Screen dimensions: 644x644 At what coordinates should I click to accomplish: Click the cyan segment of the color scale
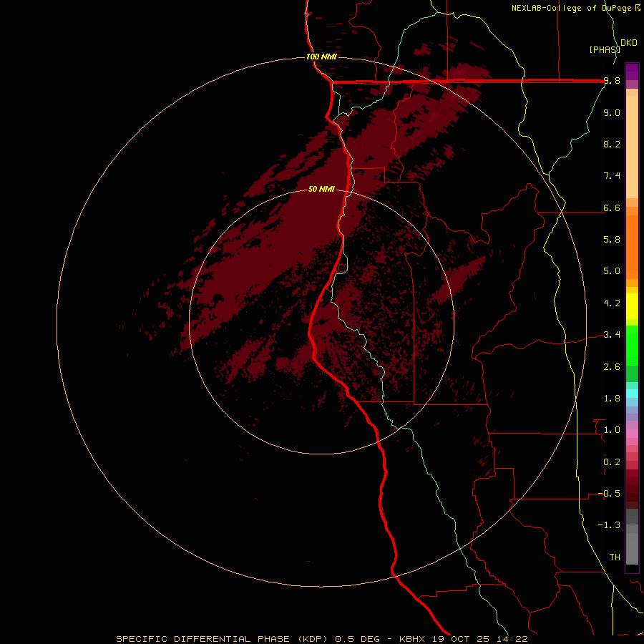pyautogui.click(x=632, y=394)
